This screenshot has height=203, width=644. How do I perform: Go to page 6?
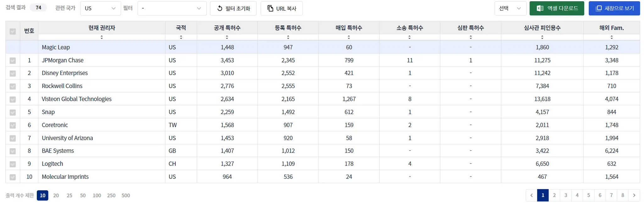point(600,195)
